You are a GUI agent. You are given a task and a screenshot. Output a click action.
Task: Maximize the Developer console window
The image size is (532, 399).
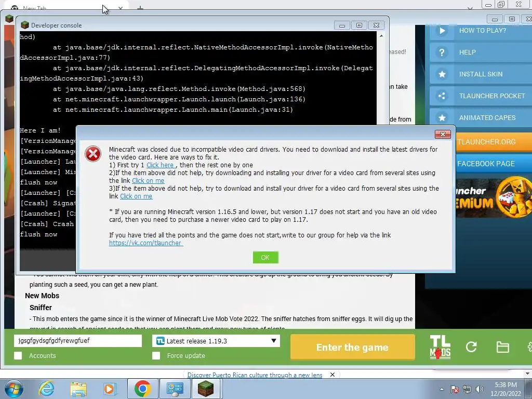(x=359, y=25)
